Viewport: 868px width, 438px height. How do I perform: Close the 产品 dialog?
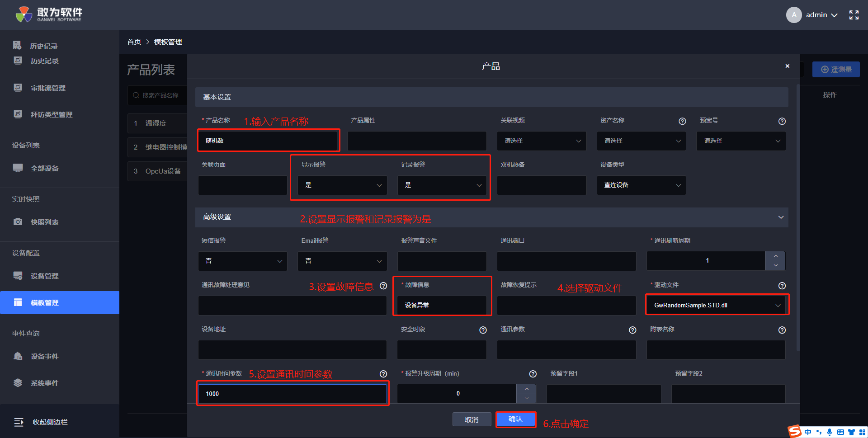pyautogui.click(x=787, y=66)
